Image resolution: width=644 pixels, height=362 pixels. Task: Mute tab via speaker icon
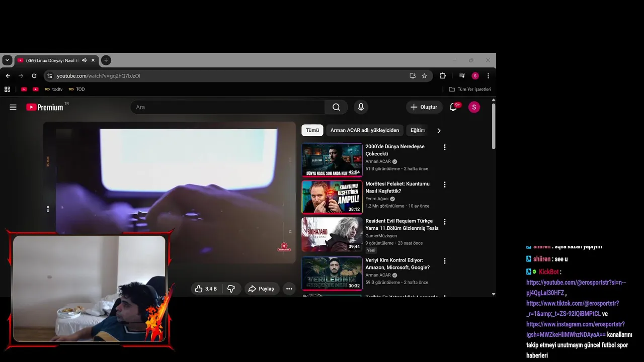coord(84,60)
